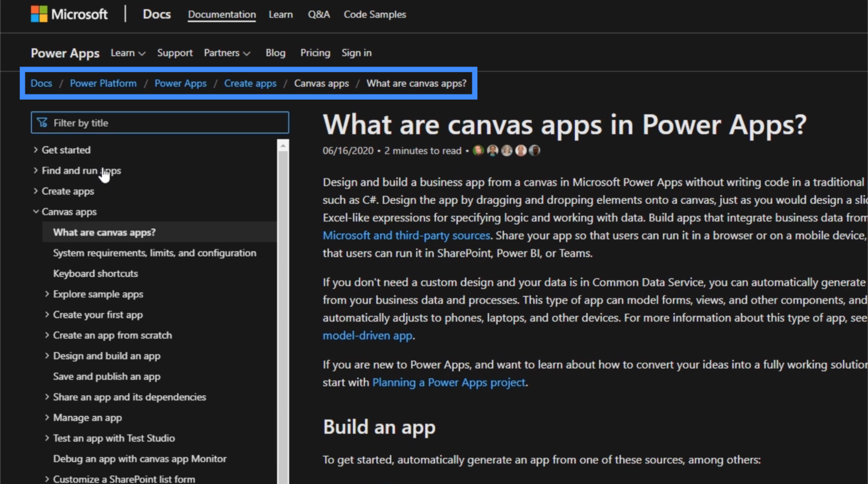
Task: Open Planning a Power Apps project link
Action: tap(448, 382)
